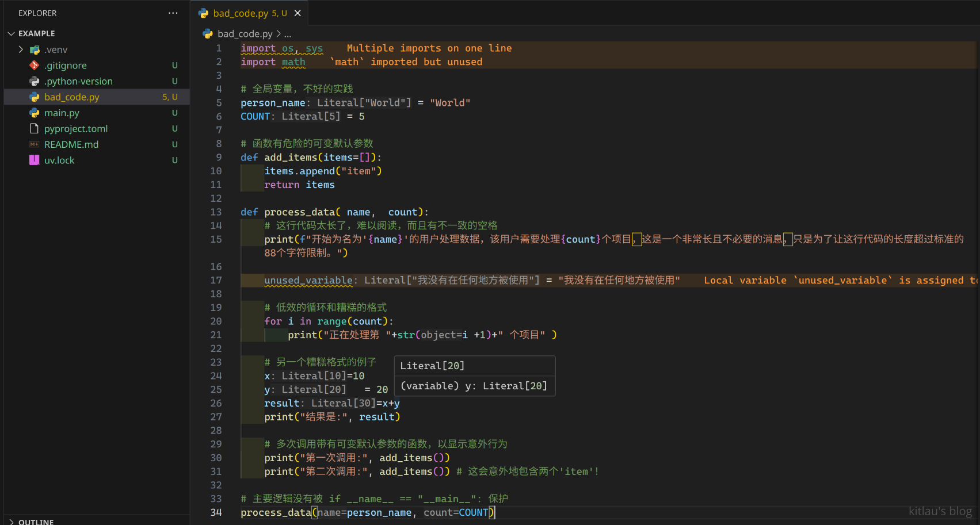980x525 pixels.
Task: Open .gitignore file in explorer
Action: [x=65, y=66]
